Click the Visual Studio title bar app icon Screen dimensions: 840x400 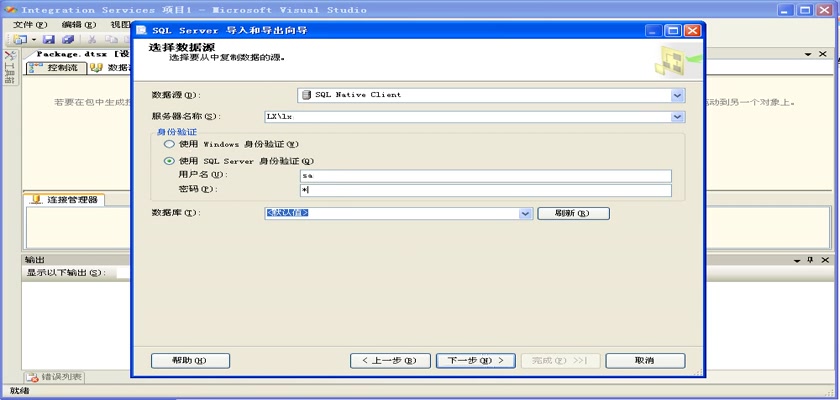(x=10, y=10)
